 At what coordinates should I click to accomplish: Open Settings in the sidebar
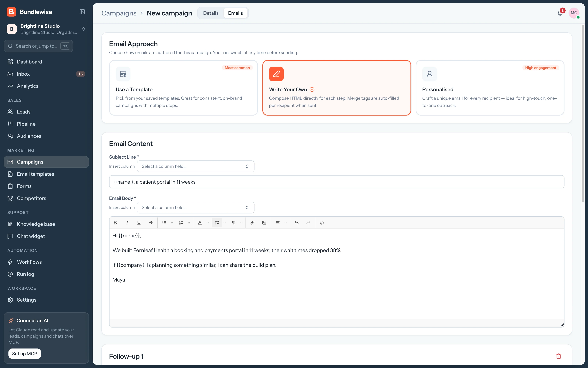[46, 300]
